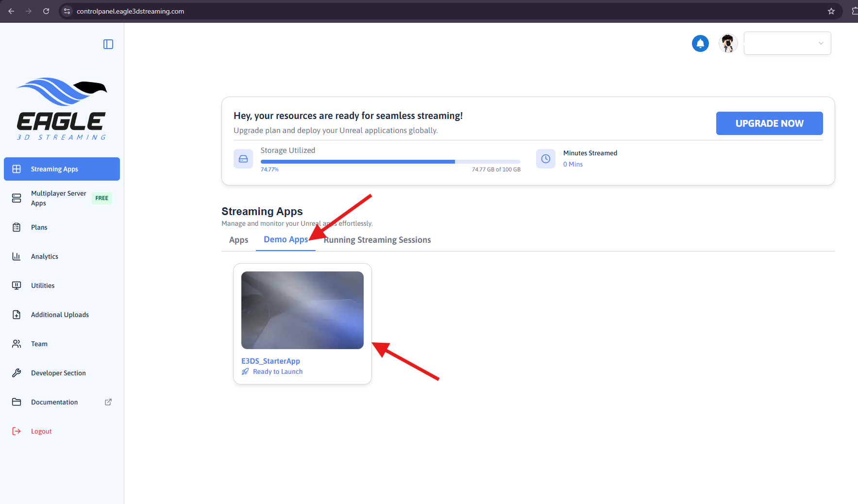This screenshot has height=504, width=858.
Task: Click the Developer Section wrench icon
Action: pyautogui.click(x=17, y=373)
